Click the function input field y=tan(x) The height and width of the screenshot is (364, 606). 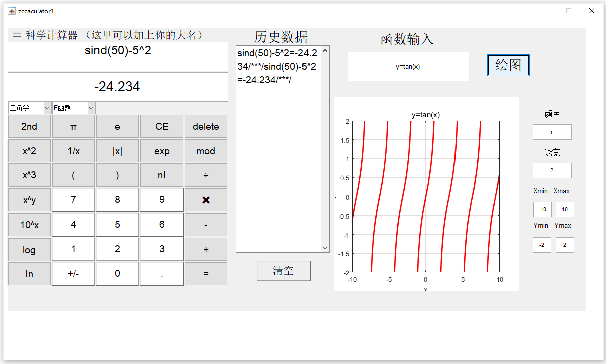tap(408, 66)
